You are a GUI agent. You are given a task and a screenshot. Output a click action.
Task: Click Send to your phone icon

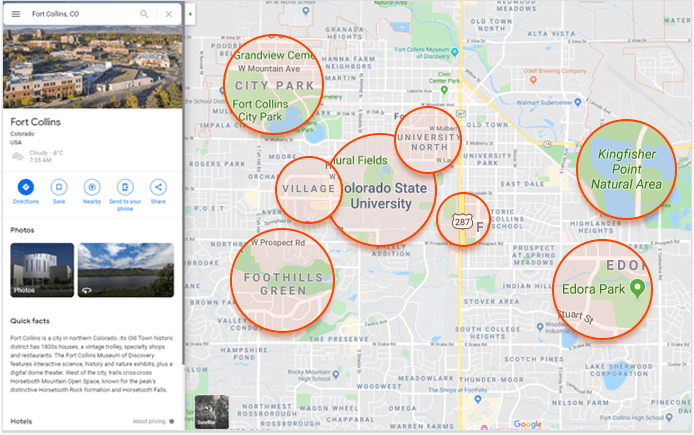click(125, 187)
